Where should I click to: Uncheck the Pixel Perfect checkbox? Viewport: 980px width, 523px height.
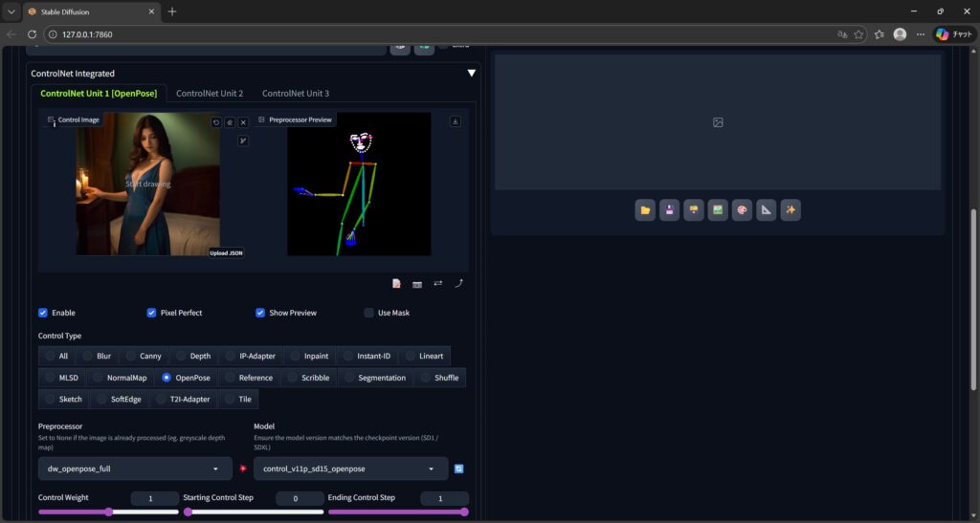pyautogui.click(x=151, y=313)
